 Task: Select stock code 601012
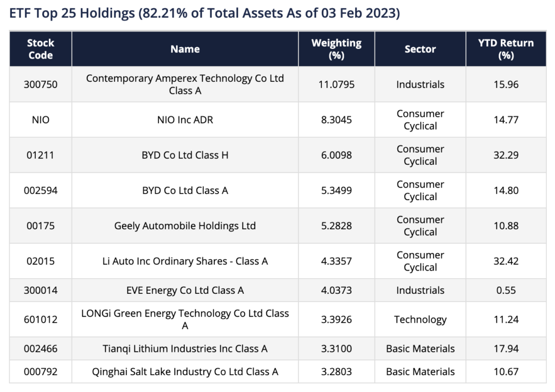pos(41,319)
